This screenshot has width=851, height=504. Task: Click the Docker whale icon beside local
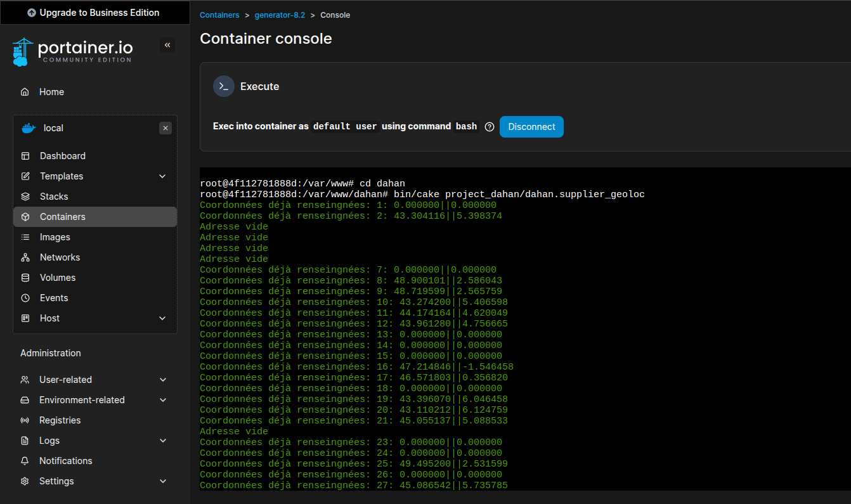(29, 128)
